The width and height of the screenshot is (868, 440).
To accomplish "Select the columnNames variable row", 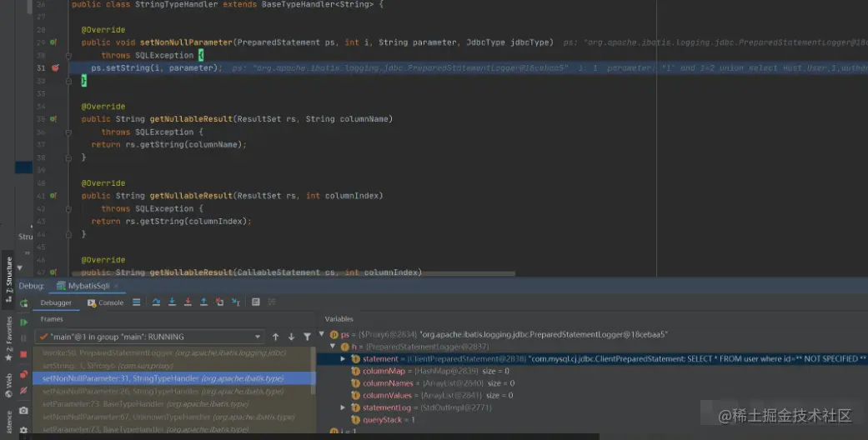I will click(x=592, y=383).
